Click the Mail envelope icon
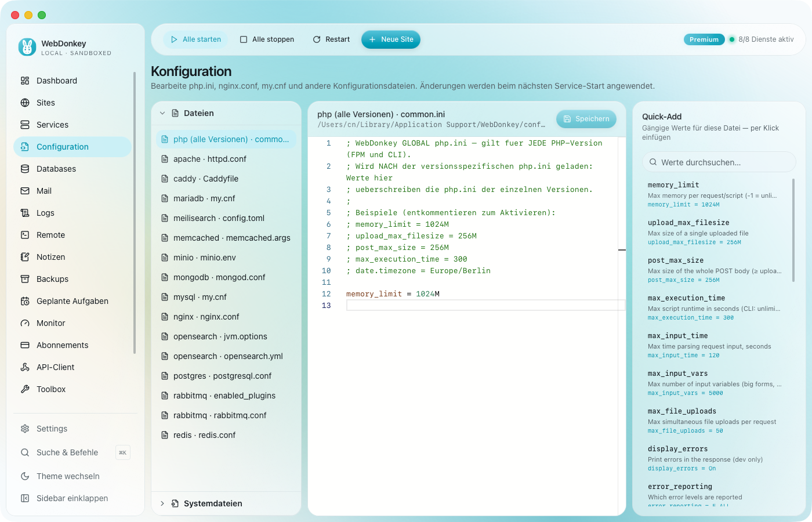This screenshot has height=522, width=812. (x=25, y=191)
